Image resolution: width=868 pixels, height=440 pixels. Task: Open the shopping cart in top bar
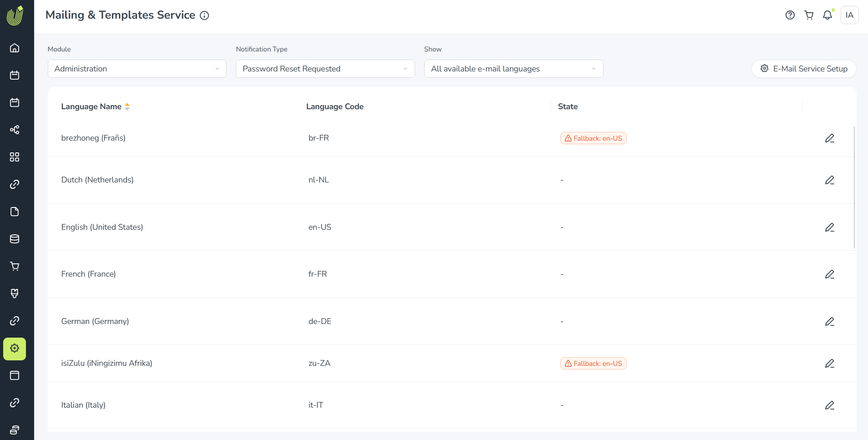coord(809,15)
